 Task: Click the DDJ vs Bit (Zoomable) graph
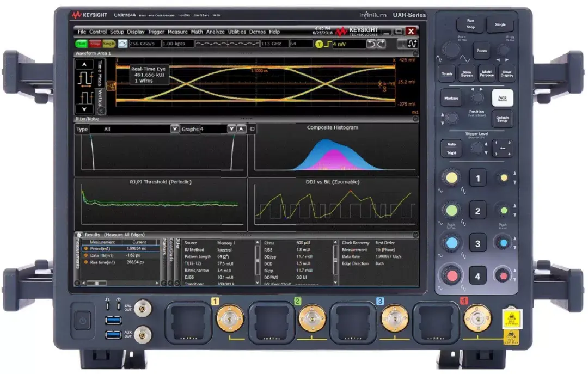[333, 205]
